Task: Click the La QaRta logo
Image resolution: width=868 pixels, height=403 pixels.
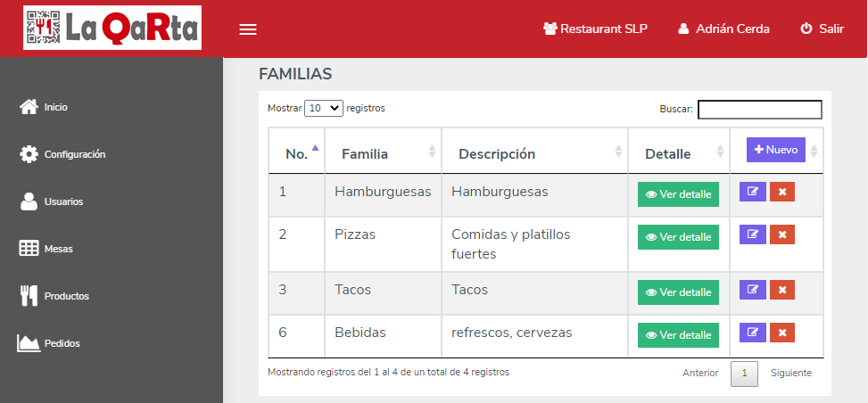Action: [112, 28]
